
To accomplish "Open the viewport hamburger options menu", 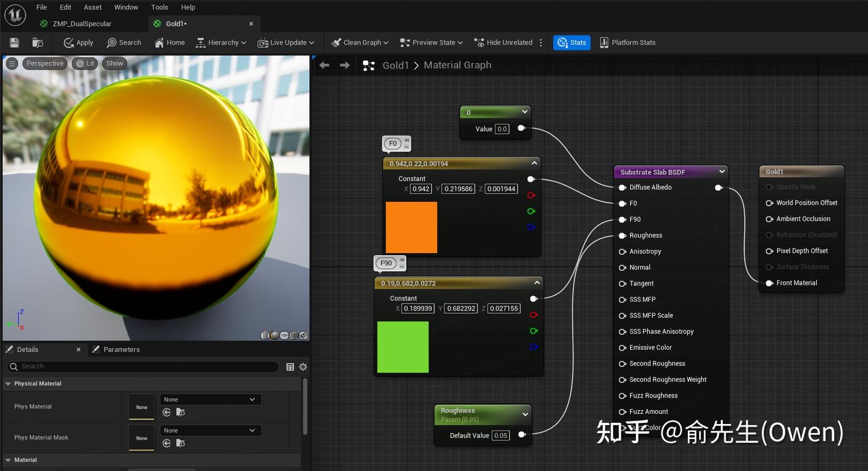I will [x=11, y=63].
